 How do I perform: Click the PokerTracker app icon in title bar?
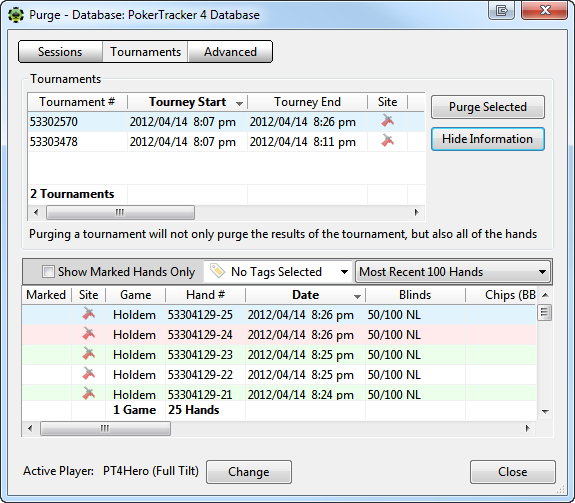pos(16,15)
